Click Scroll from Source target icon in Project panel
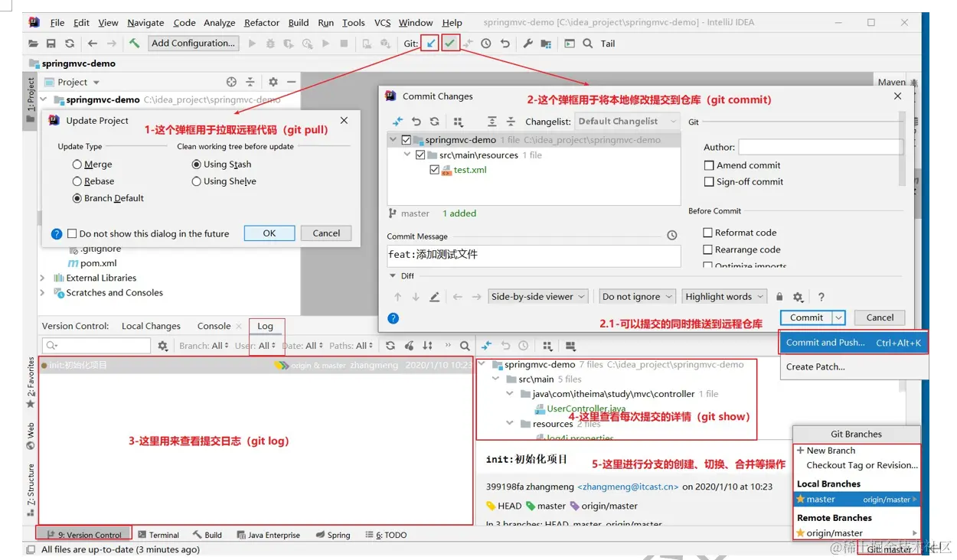 231,82
